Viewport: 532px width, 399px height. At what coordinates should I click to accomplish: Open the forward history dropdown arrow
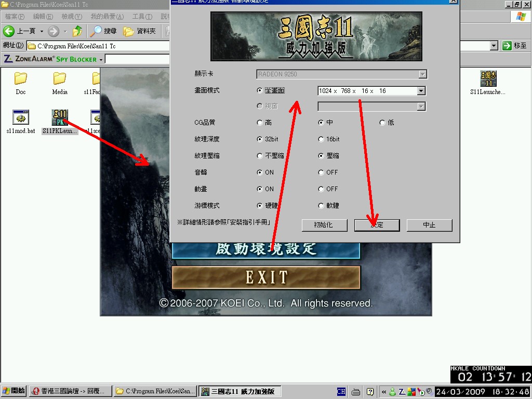[65, 32]
